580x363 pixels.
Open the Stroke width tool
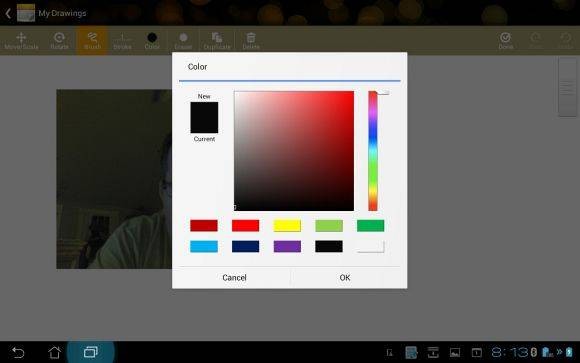pos(122,41)
